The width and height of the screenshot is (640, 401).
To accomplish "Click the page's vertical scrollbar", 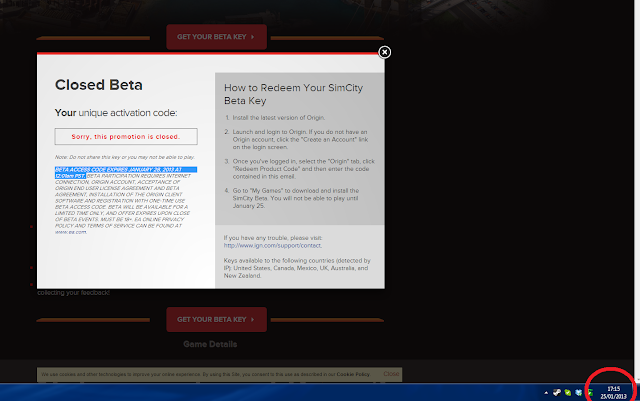I will point(637,190).
